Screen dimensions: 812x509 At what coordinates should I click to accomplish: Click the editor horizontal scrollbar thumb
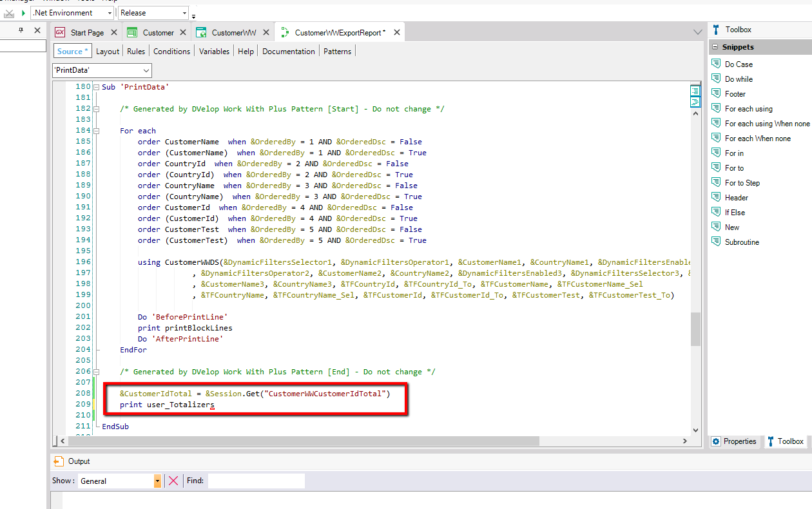click(x=302, y=441)
